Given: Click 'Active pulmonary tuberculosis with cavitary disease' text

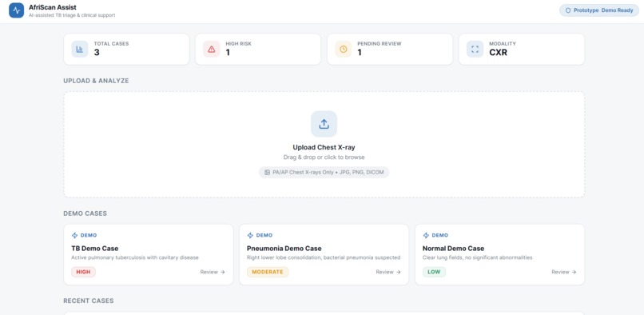Looking at the screenshot, I should pos(135,257).
